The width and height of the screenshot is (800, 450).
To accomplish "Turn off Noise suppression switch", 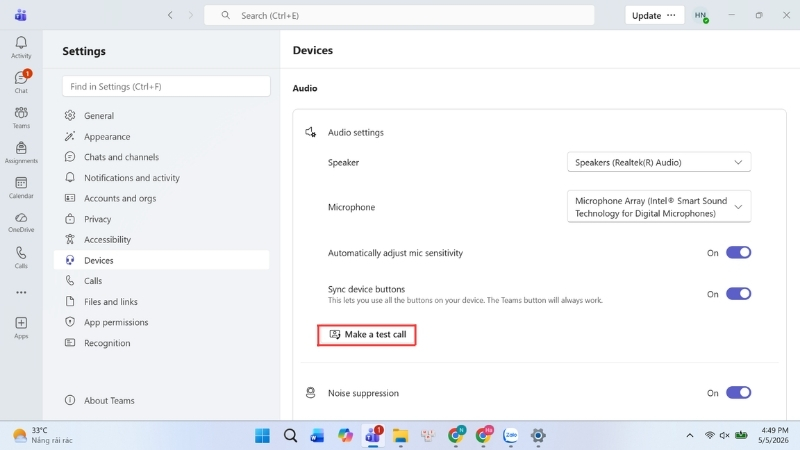I will (738, 393).
